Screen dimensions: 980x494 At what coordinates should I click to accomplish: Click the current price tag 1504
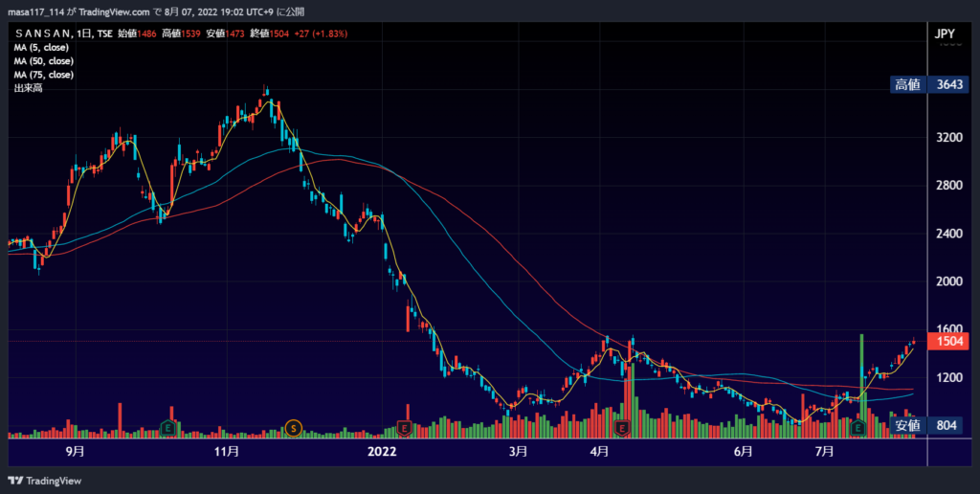[948, 342]
